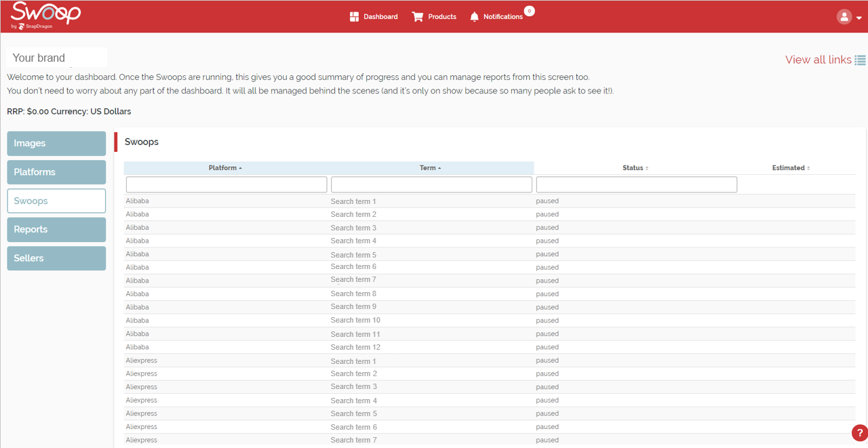Sort the table by Estimated column
Screen dimensions: 868x448
click(x=791, y=168)
